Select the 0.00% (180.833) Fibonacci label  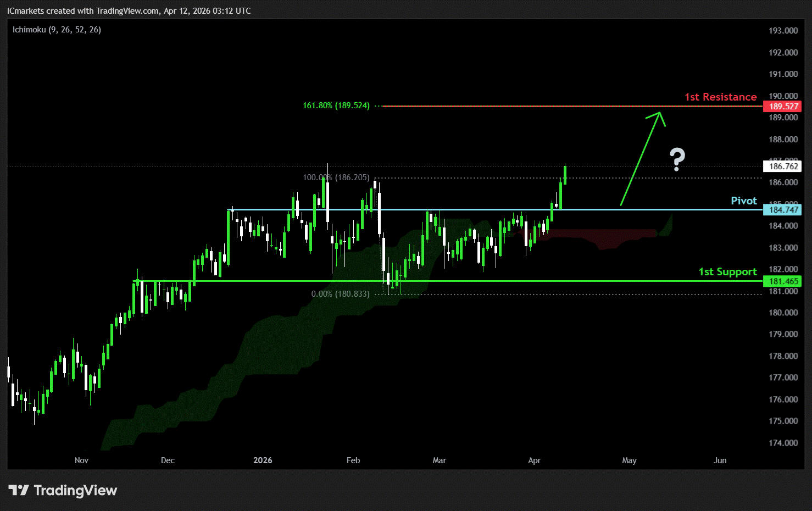[340, 294]
